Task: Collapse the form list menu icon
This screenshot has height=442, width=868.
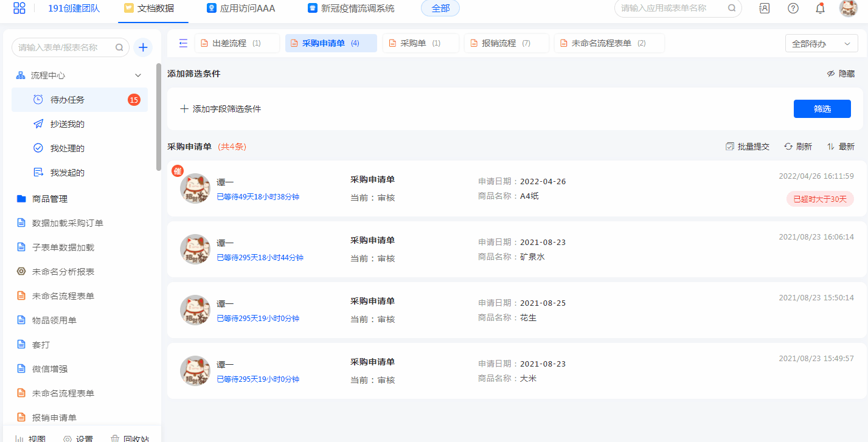Action: point(183,43)
